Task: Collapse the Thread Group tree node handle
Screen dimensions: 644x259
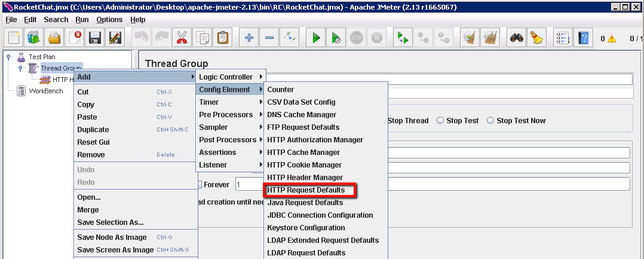Action: [x=21, y=68]
